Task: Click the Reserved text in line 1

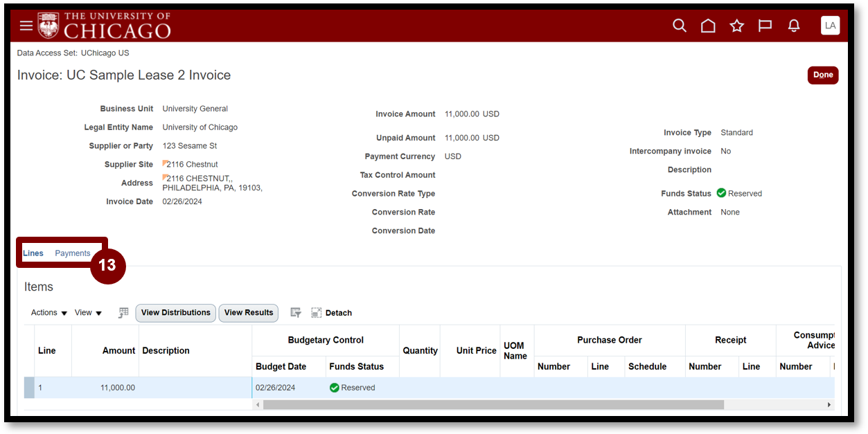Action: pos(358,388)
